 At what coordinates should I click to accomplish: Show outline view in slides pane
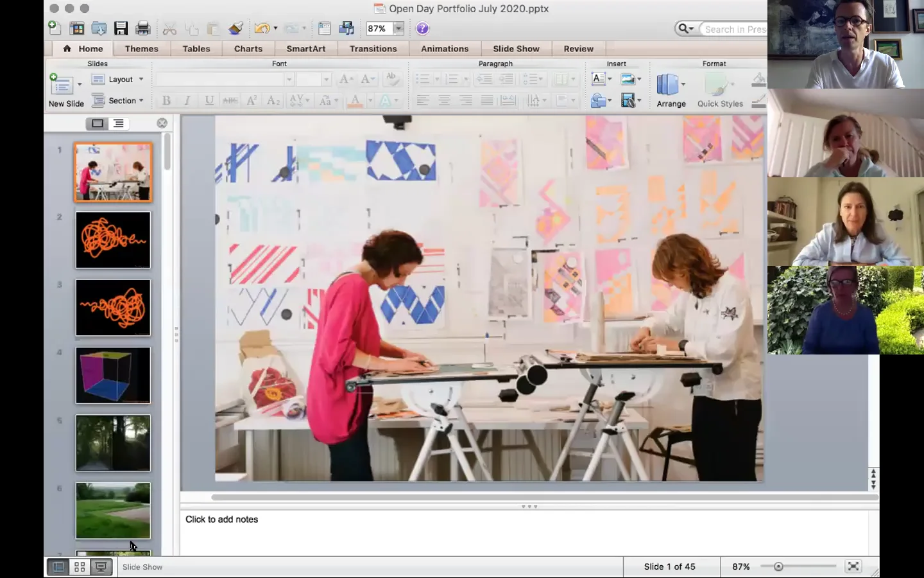(x=119, y=123)
